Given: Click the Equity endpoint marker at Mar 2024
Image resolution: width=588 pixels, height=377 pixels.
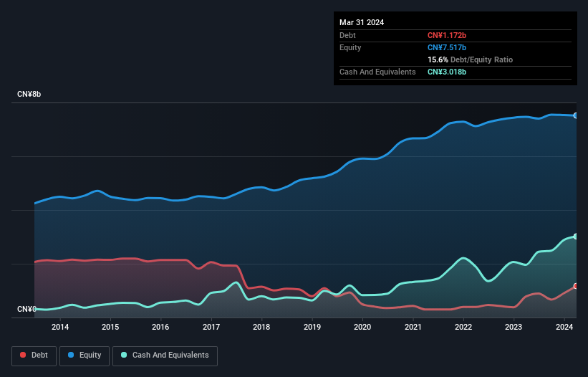Looking at the screenshot, I should click(x=576, y=115).
